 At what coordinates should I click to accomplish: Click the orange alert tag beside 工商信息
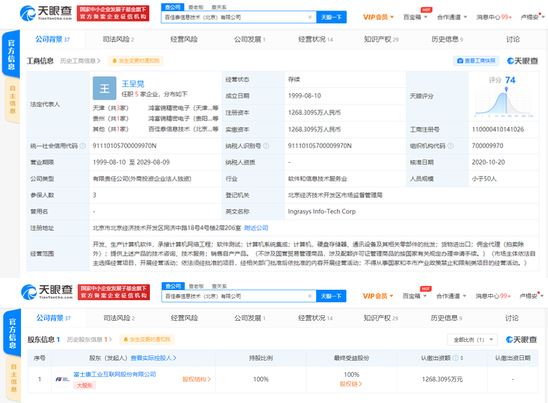tap(136, 61)
